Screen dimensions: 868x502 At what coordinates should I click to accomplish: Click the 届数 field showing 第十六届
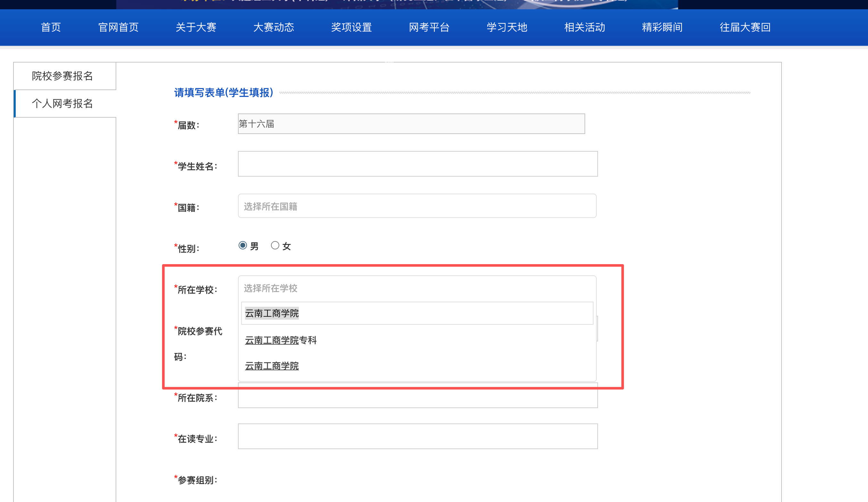point(411,124)
